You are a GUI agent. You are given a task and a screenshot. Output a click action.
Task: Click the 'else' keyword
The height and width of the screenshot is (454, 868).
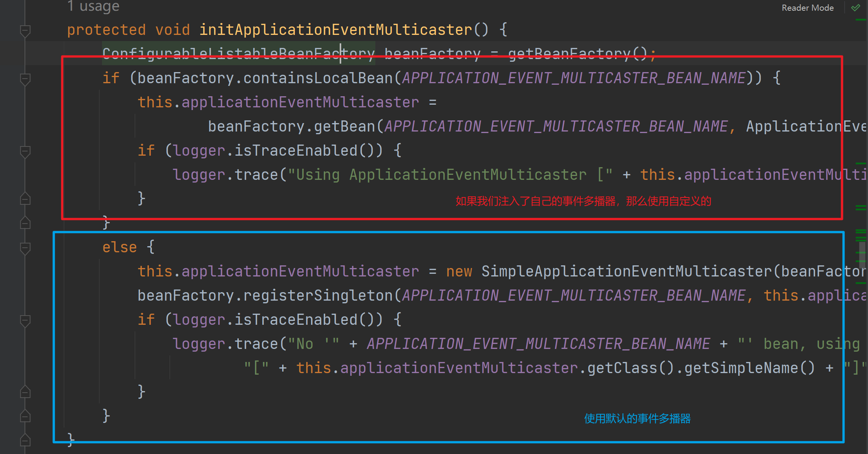pyautogui.click(x=119, y=247)
